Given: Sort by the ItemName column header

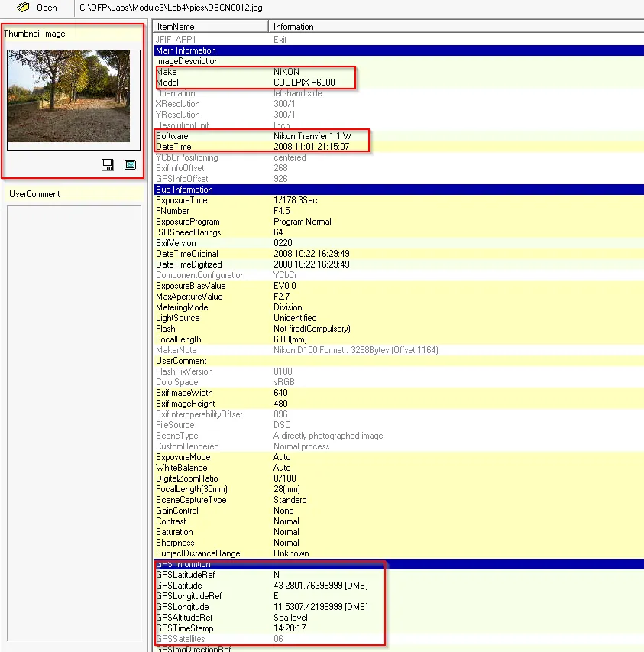Looking at the screenshot, I should point(210,27).
